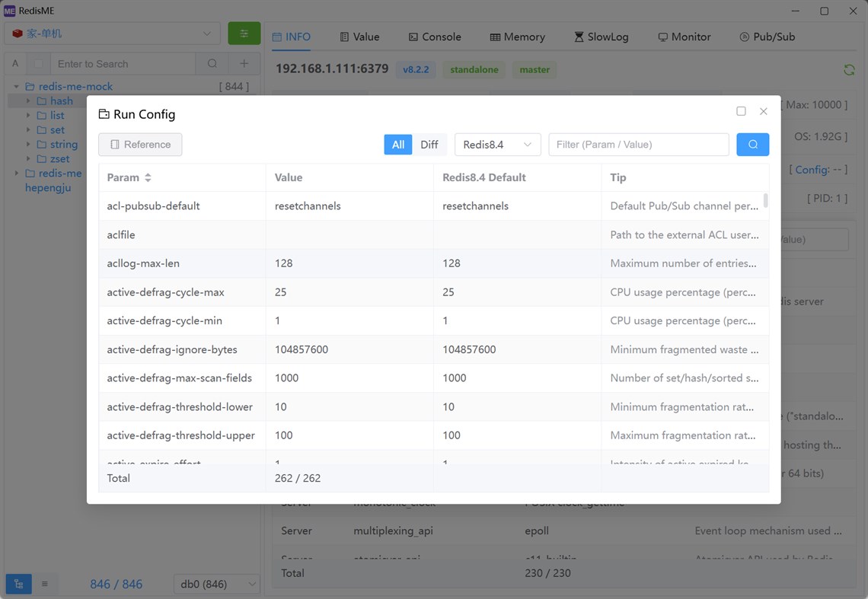Expand the list folder arrow

click(28, 115)
